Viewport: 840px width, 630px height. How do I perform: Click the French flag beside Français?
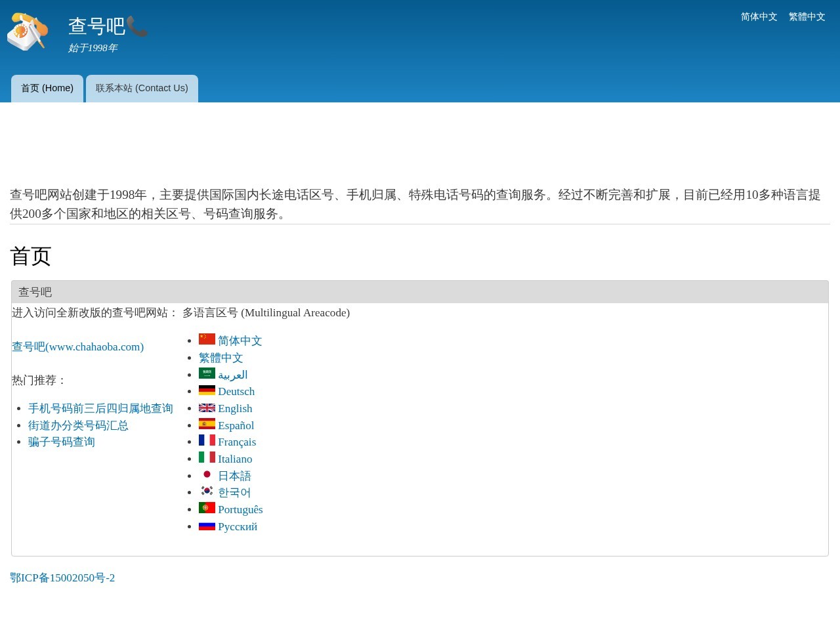coord(207,440)
